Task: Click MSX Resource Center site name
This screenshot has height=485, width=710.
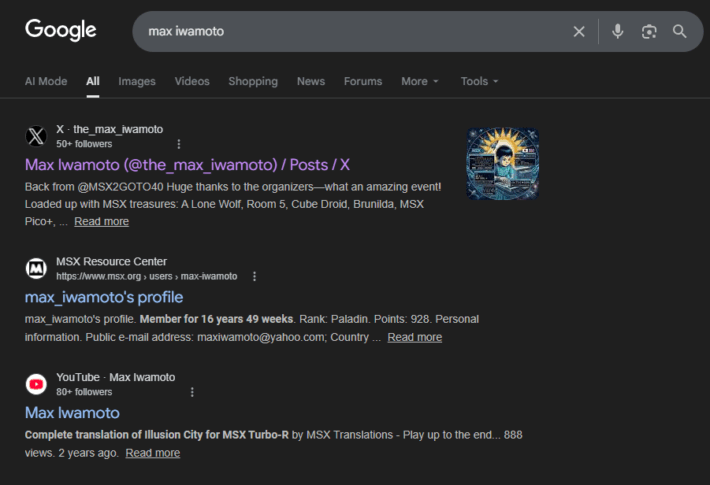Action: coord(111,261)
